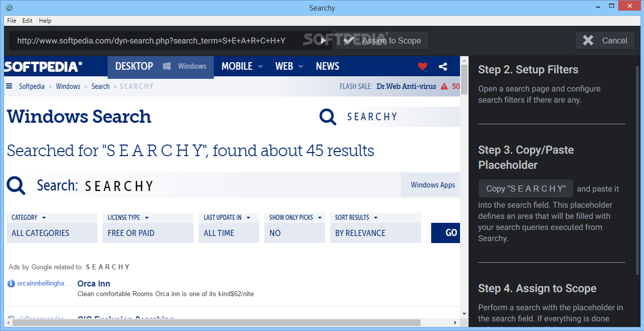Open the Edit menu

click(27, 21)
